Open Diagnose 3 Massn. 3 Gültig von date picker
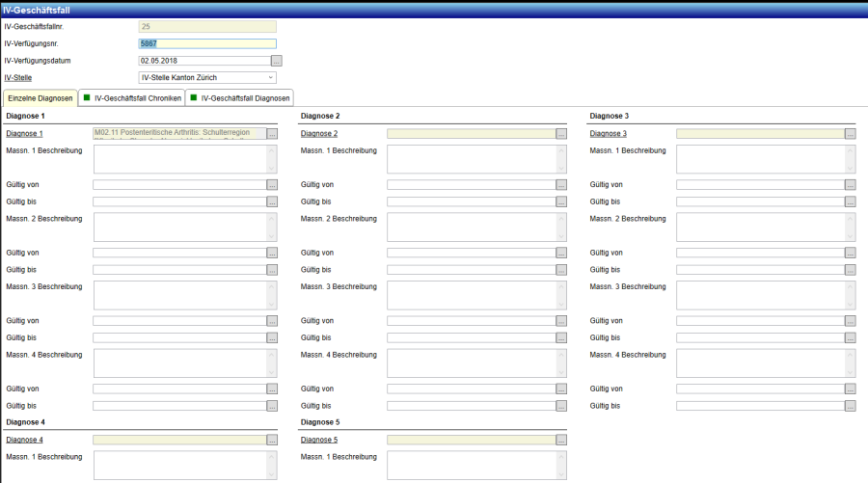The image size is (868, 483). point(851,321)
